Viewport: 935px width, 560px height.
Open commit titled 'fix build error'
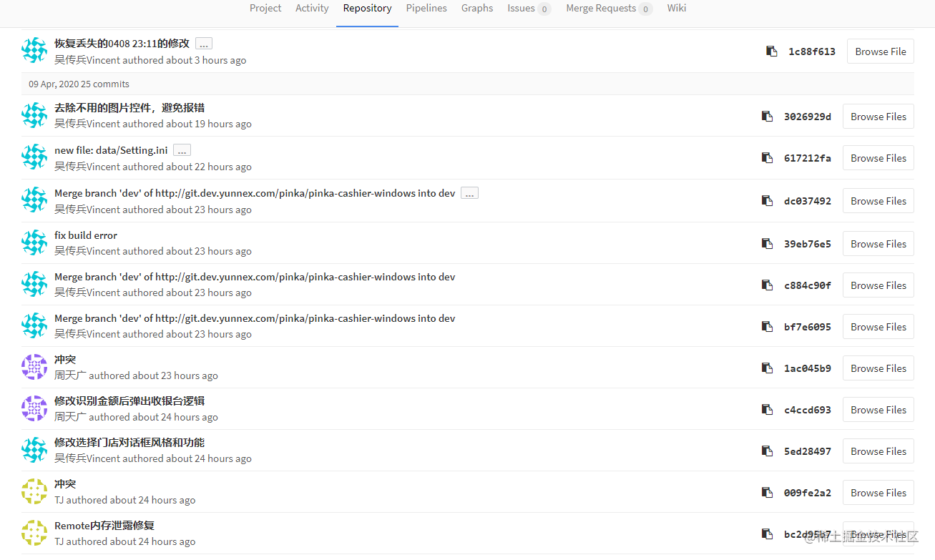86,235
